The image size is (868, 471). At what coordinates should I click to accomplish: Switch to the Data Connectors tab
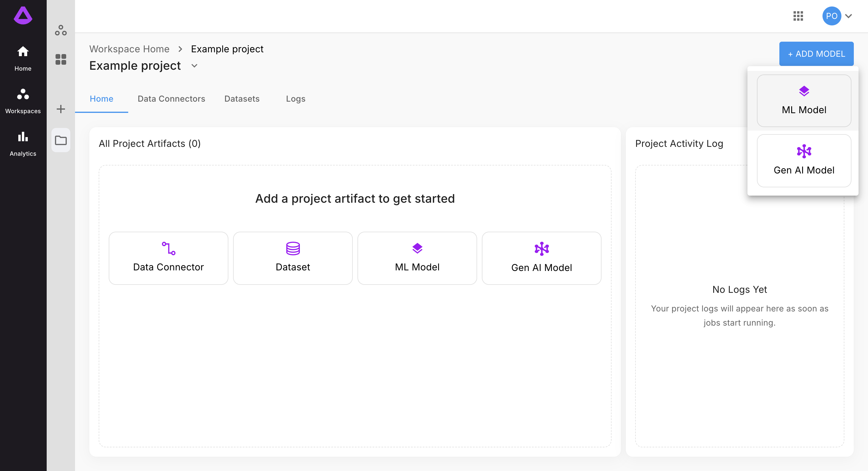171,99
